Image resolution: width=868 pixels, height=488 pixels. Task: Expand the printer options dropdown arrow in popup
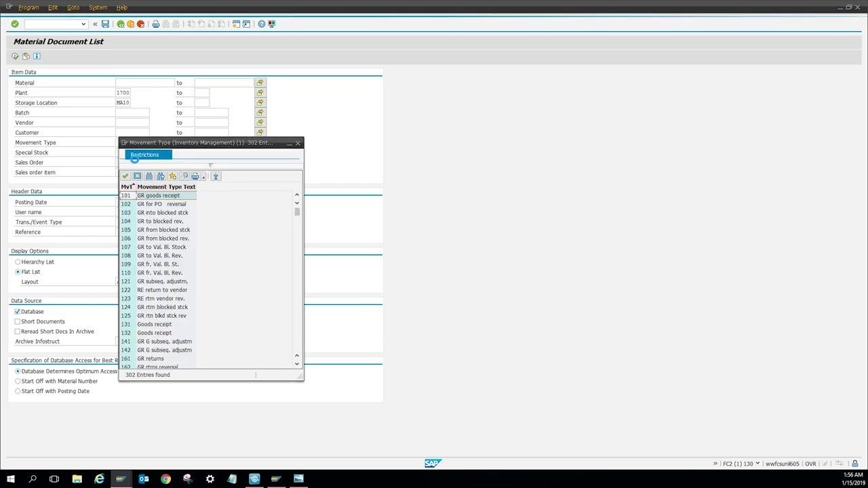pos(203,177)
